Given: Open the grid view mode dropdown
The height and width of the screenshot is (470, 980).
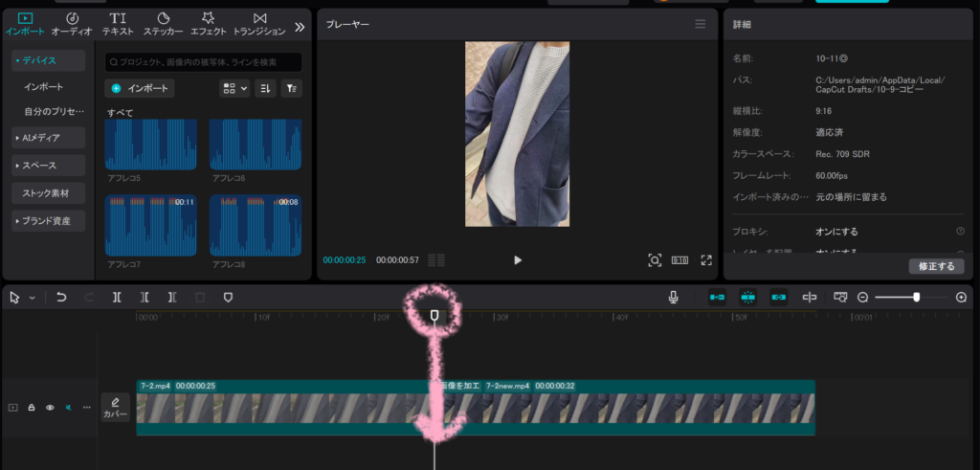Looking at the screenshot, I should [234, 89].
